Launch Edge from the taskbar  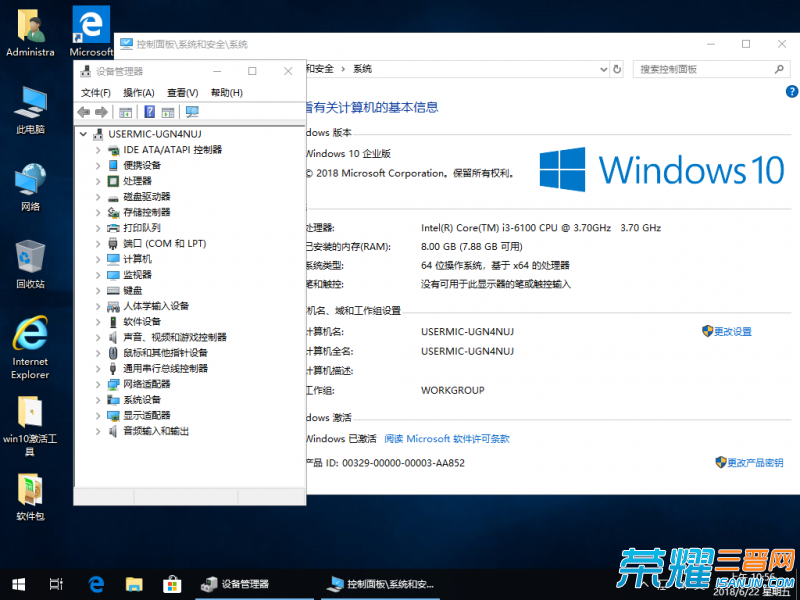pyautogui.click(x=96, y=584)
